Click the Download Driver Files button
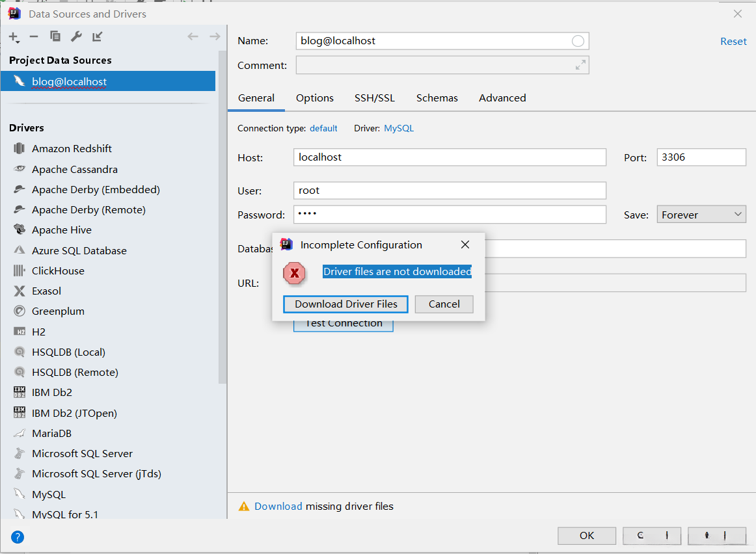The width and height of the screenshot is (756, 554). click(345, 304)
